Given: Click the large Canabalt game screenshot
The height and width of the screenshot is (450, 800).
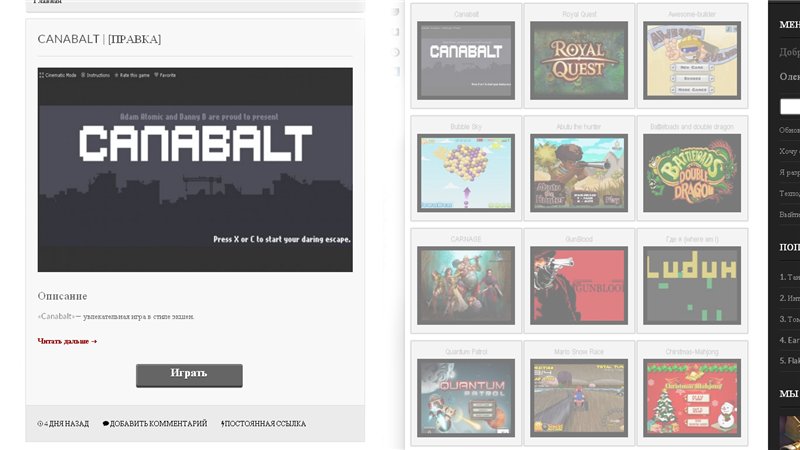Looking at the screenshot, I should click(x=195, y=169).
